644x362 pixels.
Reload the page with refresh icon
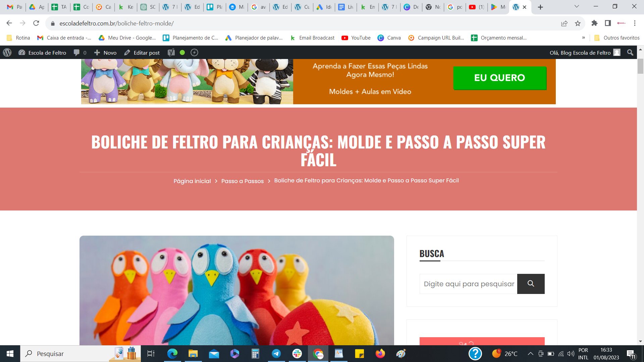(36, 23)
